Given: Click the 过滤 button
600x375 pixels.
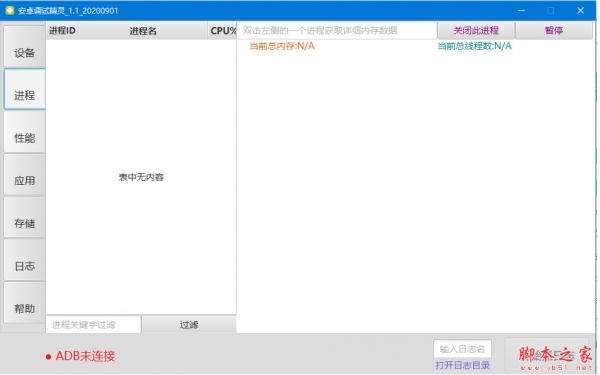Looking at the screenshot, I should (190, 325).
